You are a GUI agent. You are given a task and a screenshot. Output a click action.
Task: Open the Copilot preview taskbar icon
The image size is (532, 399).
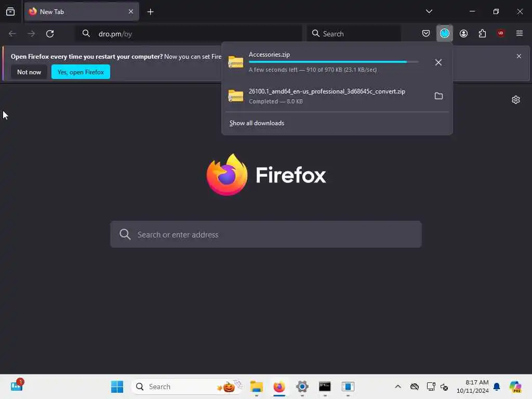[515, 387]
